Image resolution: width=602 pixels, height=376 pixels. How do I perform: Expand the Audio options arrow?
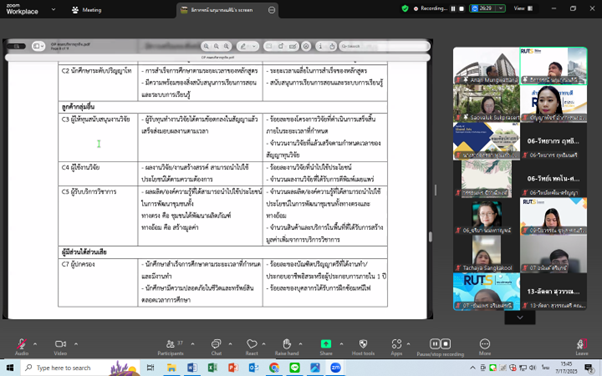(x=35, y=344)
